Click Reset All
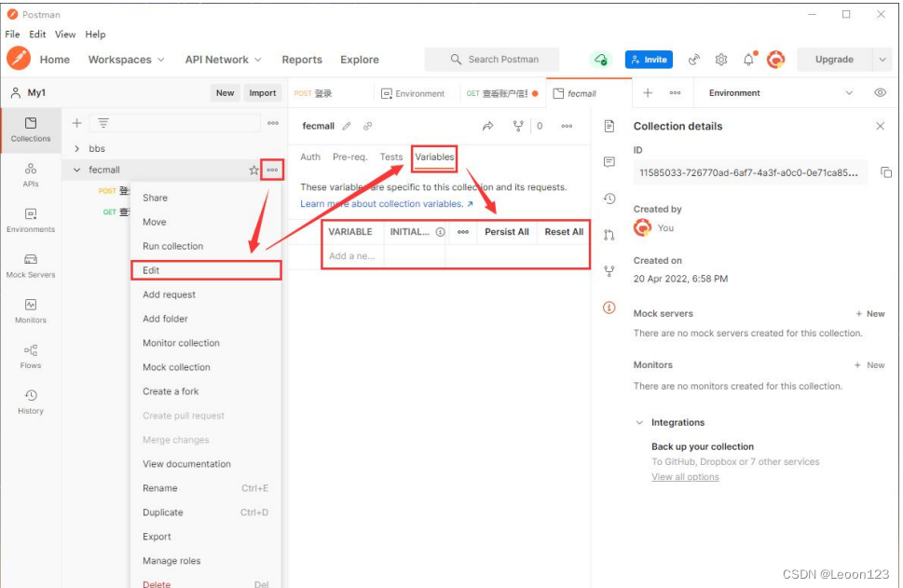Screen dimensions: 903x588 564,231
